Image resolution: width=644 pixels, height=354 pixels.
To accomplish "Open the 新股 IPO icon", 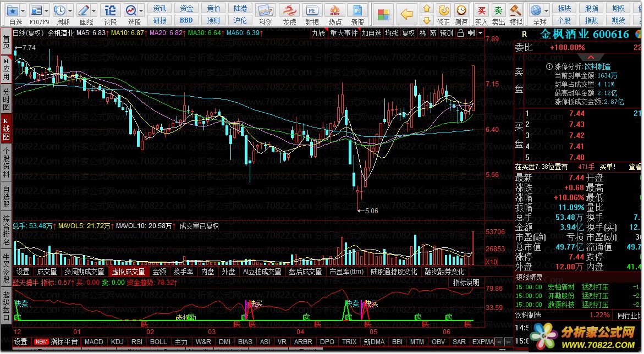I will 357,10.
